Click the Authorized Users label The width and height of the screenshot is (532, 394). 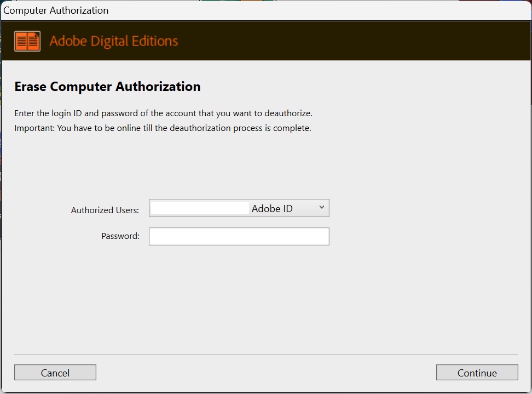(105, 210)
